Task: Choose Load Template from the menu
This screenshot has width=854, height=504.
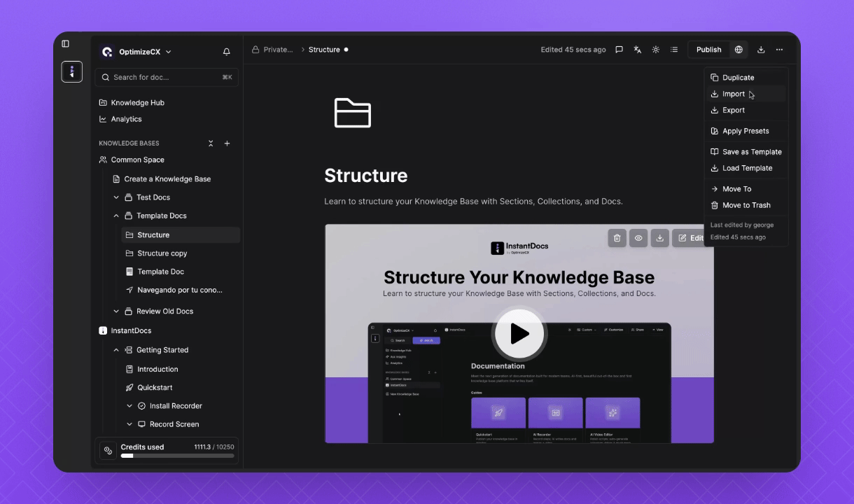Action: coord(746,168)
